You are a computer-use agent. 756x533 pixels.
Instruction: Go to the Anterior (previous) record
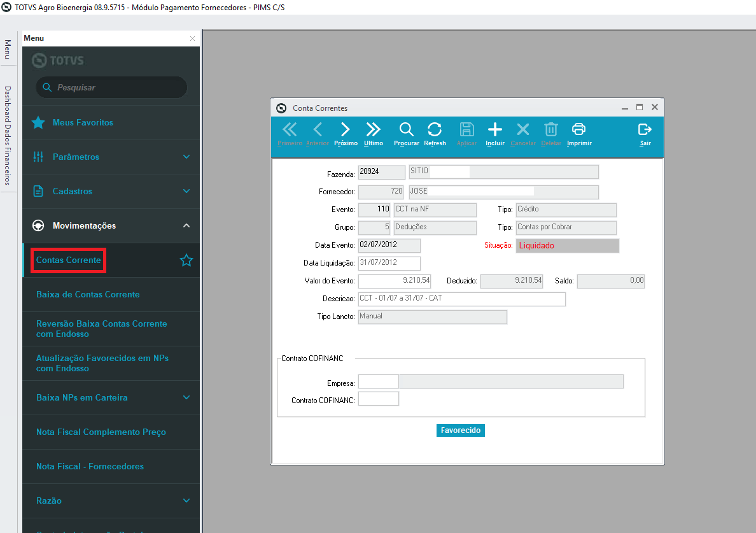[x=318, y=134]
